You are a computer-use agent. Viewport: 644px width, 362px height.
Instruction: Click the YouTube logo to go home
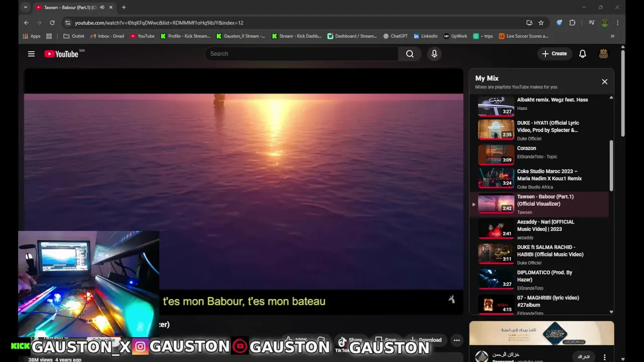pos(61,54)
